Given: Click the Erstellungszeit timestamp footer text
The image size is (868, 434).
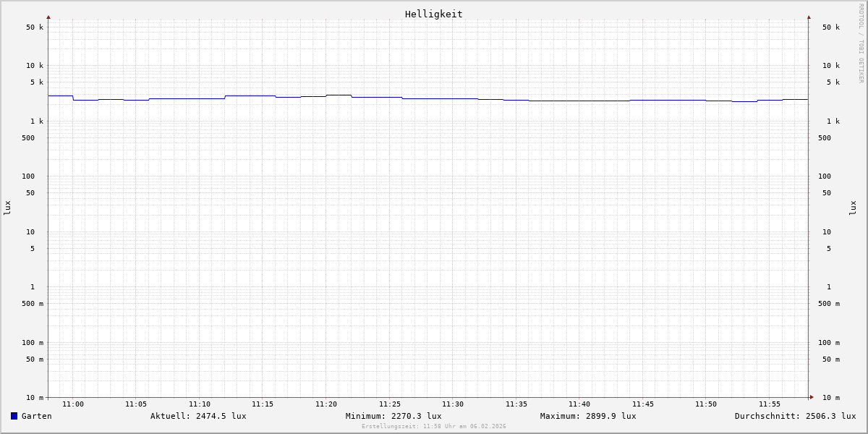Looking at the screenshot, I should tap(434, 427).
